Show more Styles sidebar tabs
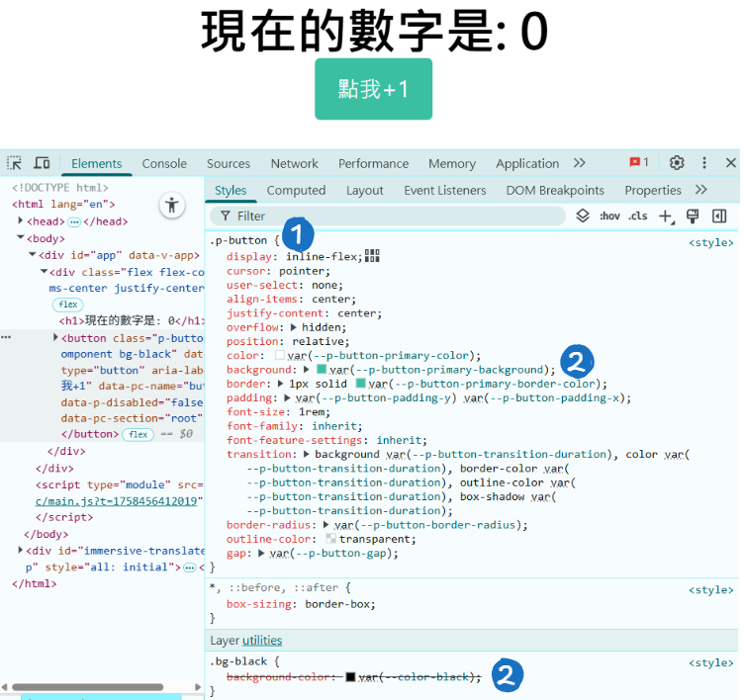This screenshot has height=700, width=744. point(701,190)
